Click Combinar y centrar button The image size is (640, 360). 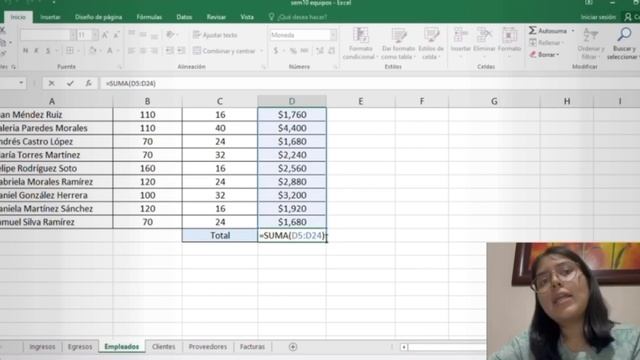224,51
